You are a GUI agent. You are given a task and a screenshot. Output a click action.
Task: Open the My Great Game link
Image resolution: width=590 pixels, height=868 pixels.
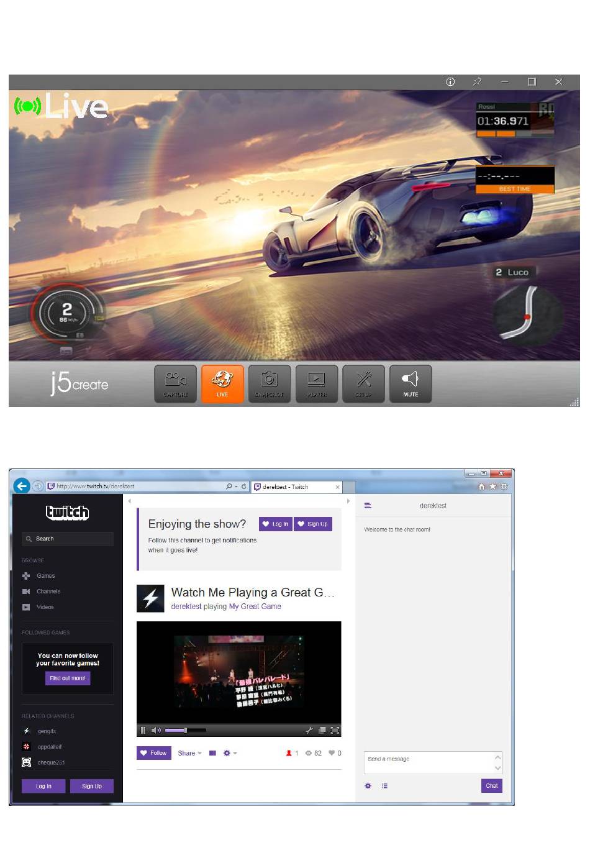point(255,606)
